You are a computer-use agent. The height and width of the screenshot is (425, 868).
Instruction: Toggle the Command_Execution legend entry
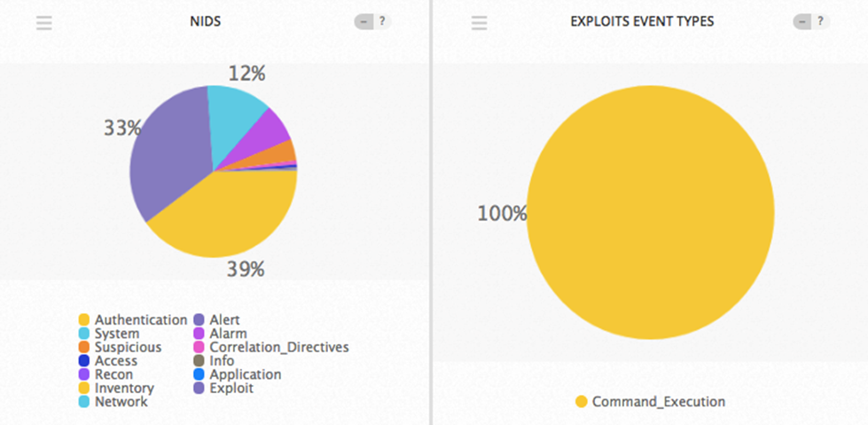(651, 402)
